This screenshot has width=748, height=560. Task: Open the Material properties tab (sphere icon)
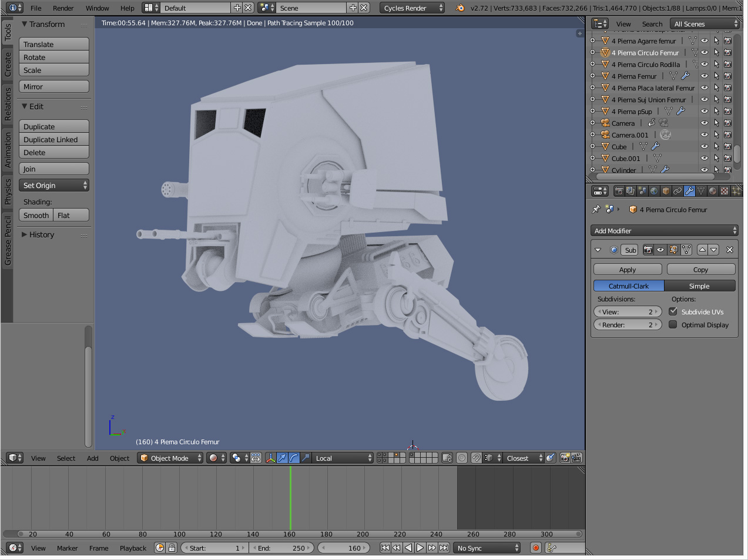click(713, 191)
